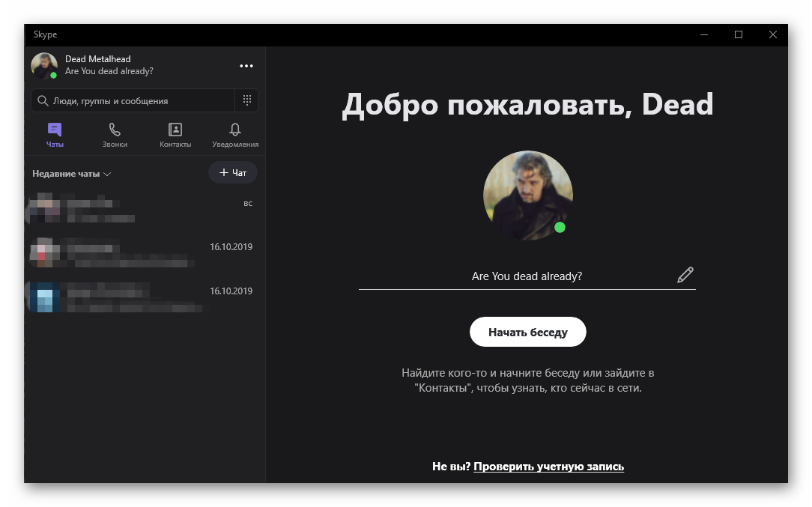Switch to the Чаты tab
The width and height of the screenshot is (812, 507).
(55, 135)
